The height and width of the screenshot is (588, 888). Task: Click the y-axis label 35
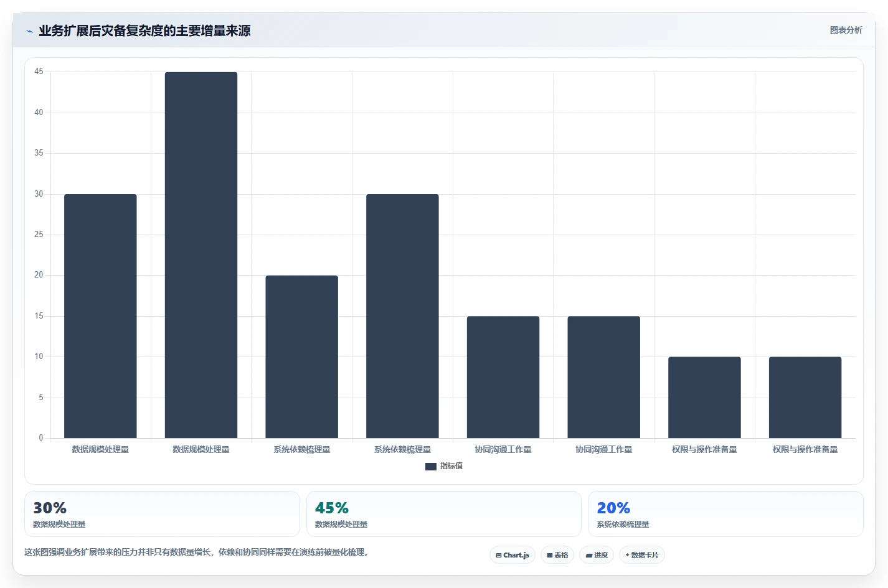point(39,153)
